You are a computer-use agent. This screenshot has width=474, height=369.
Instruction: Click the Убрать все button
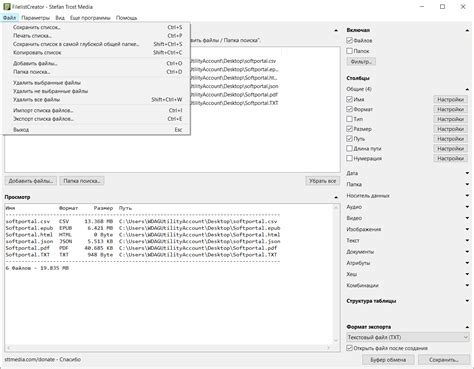point(322,181)
